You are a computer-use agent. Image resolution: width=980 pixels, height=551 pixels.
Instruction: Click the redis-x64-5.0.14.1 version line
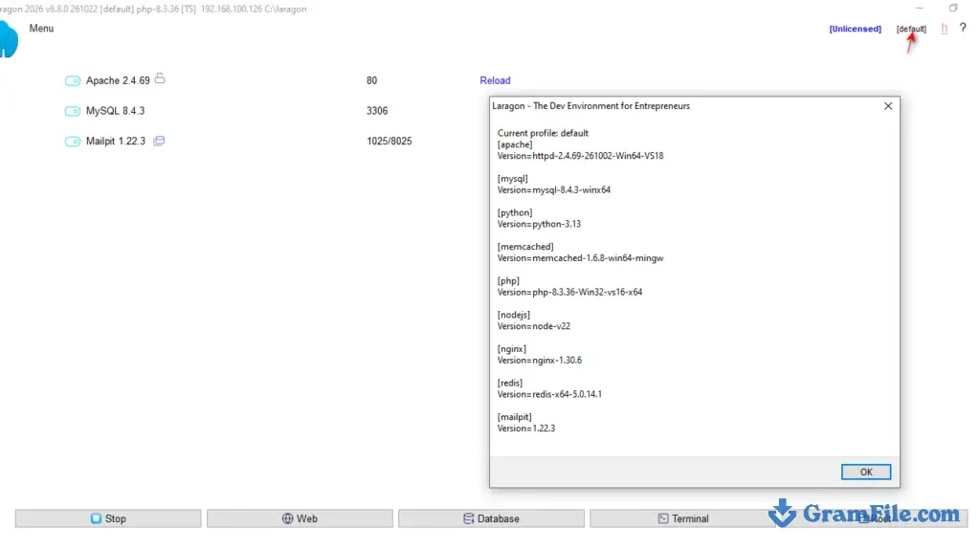pos(549,394)
